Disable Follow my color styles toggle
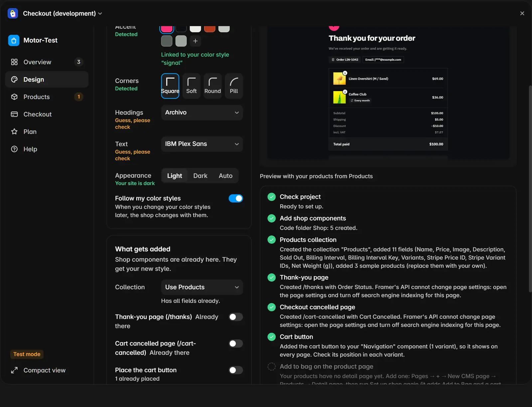This screenshot has height=407, width=532. pyautogui.click(x=236, y=199)
